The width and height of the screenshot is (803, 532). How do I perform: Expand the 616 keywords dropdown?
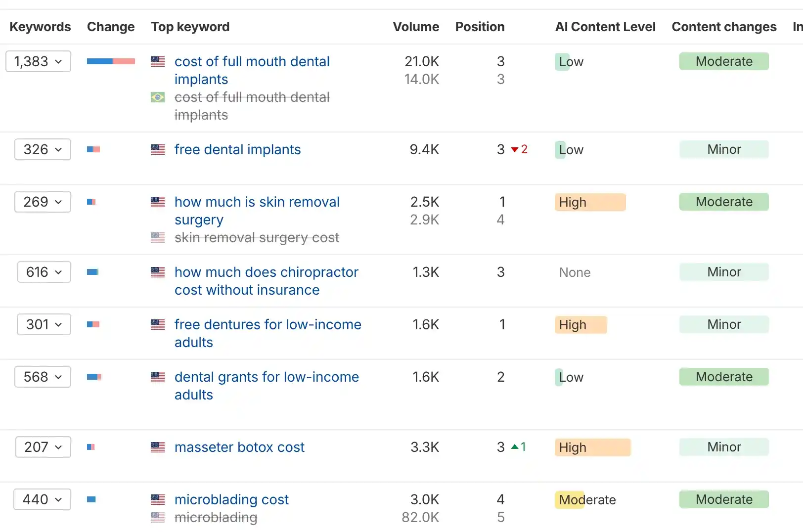(44, 272)
